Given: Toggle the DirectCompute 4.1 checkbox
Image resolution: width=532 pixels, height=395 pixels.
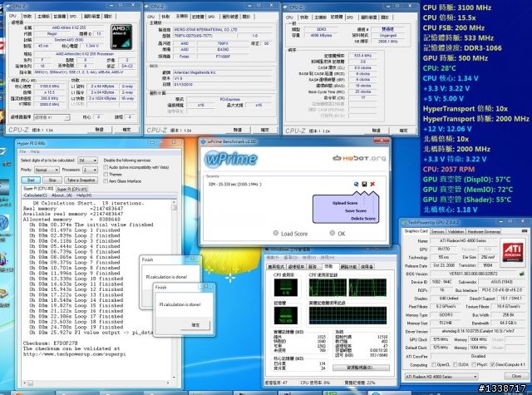Looking at the screenshot, I should point(493,364).
